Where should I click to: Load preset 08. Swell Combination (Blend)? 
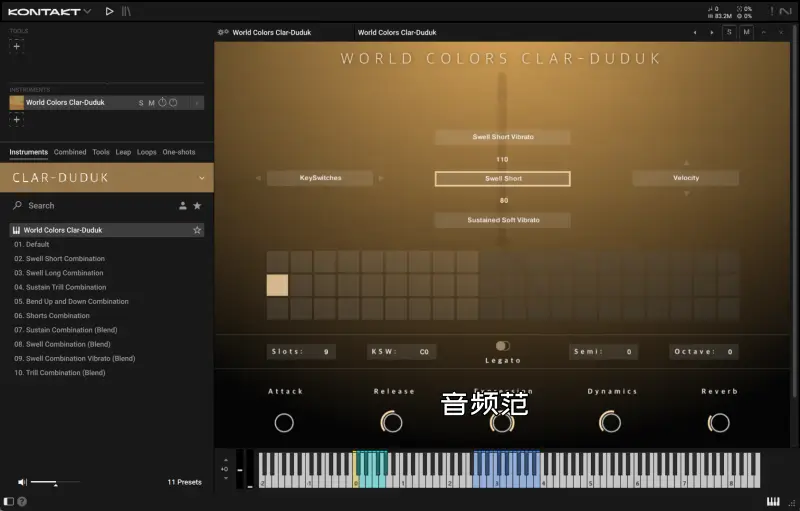(62, 344)
